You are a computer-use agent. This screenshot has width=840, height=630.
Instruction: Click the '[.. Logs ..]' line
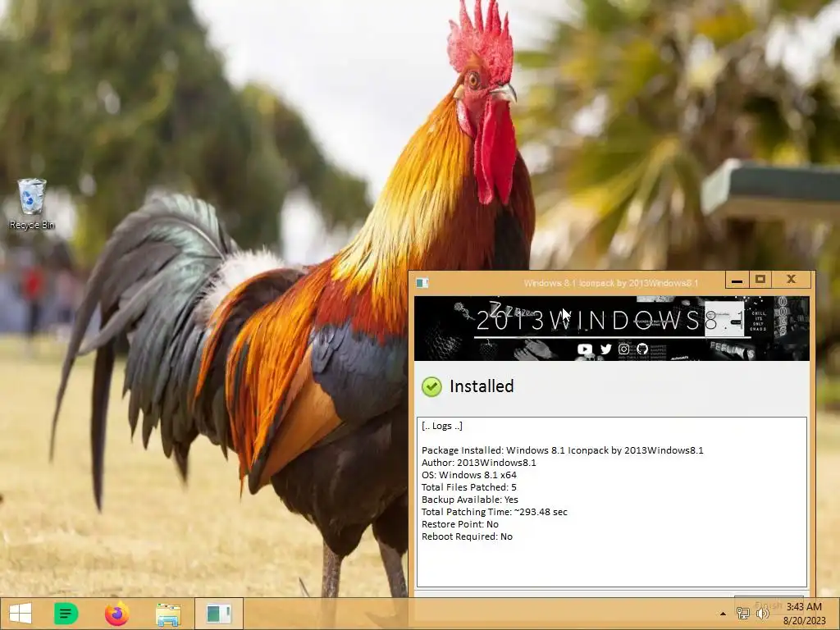pos(442,426)
